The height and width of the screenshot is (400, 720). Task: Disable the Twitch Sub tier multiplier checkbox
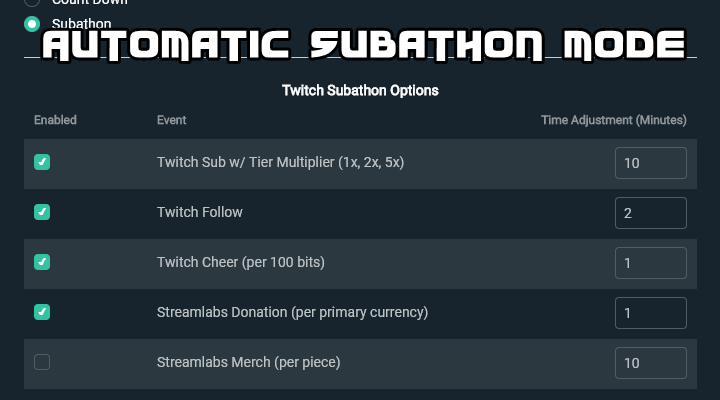[42, 162]
